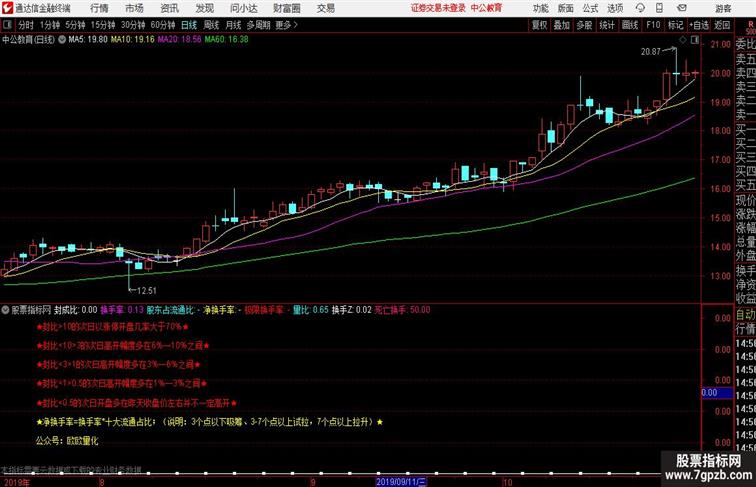Click the 游客 user label
756x487 pixels.
pos(723,8)
